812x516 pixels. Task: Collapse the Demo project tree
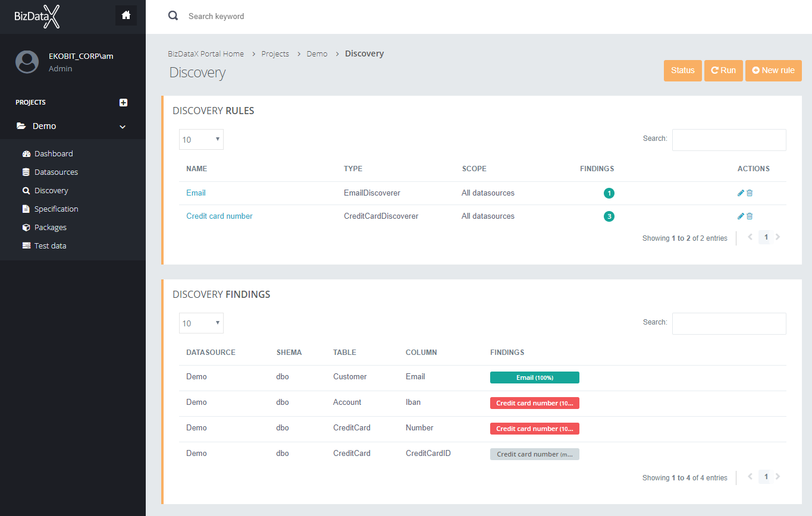(x=123, y=127)
